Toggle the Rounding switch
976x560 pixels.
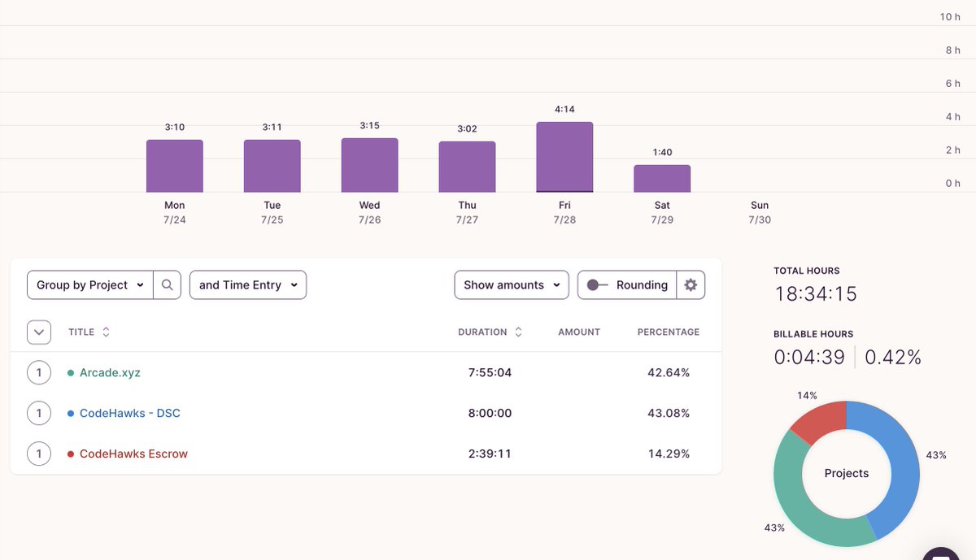[x=598, y=285]
